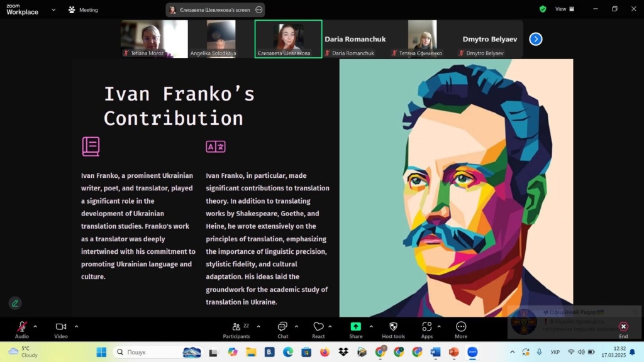Open the Meeting info menu
Viewport: 644px width, 362px height.
tap(84, 10)
